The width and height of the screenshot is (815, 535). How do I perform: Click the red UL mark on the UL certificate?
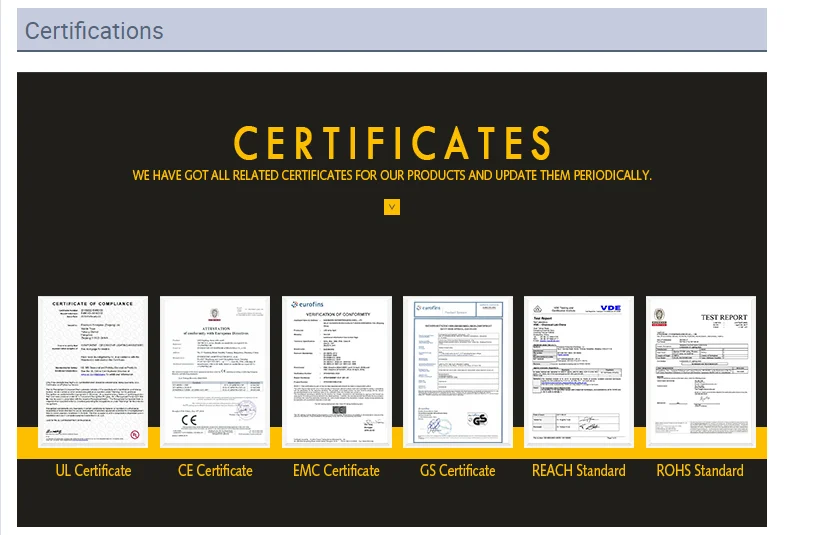pyautogui.click(x=134, y=435)
